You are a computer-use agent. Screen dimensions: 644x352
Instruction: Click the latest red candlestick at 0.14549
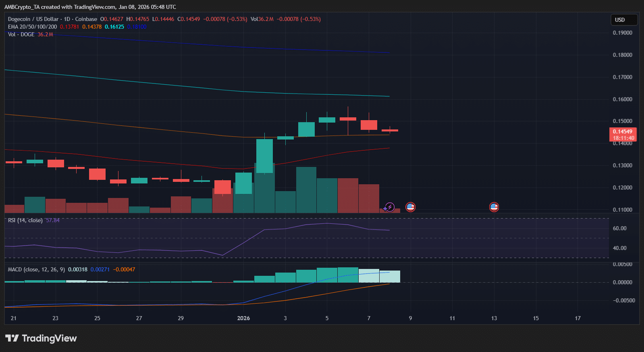tap(390, 130)
